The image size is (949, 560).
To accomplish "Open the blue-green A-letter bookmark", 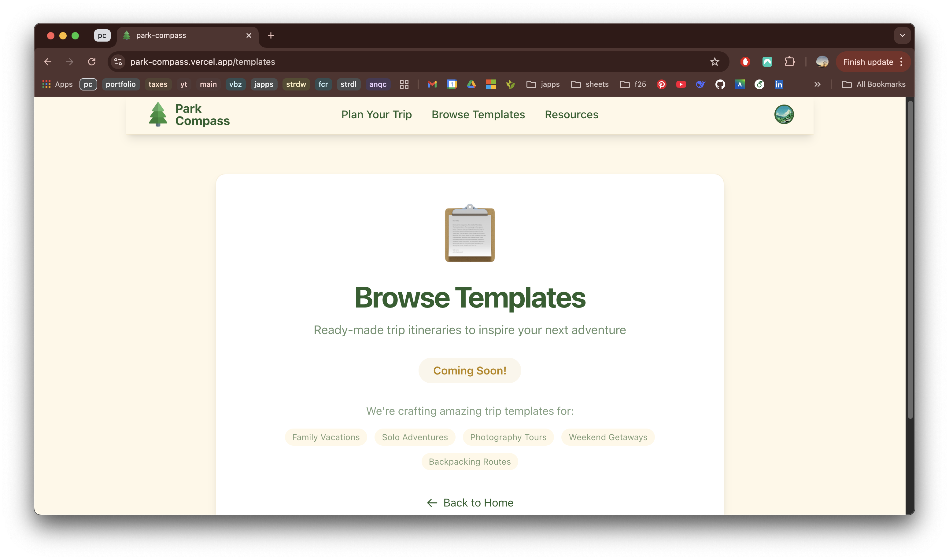I will tap(740, 84).
